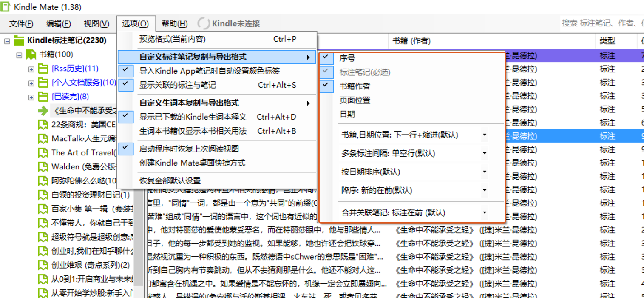Viewport: 644px width, 298px height.
Task: Open the 文件(F) menu
Action: [21, 23]
